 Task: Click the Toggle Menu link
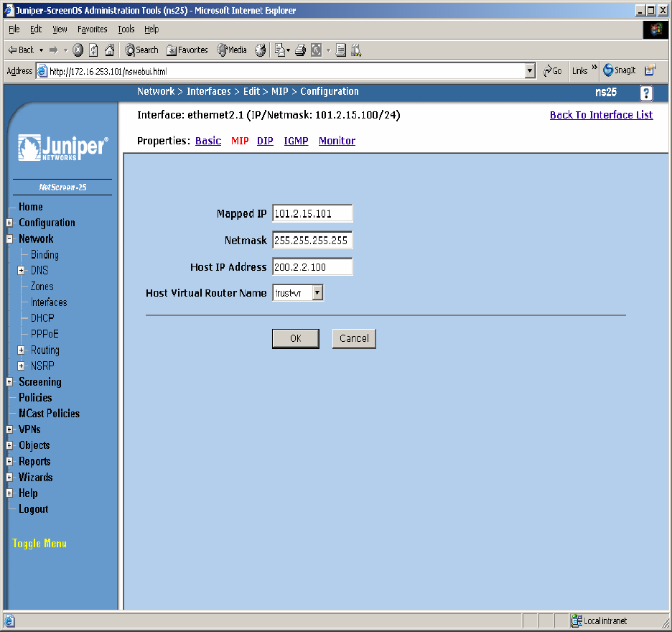[39, 543]
